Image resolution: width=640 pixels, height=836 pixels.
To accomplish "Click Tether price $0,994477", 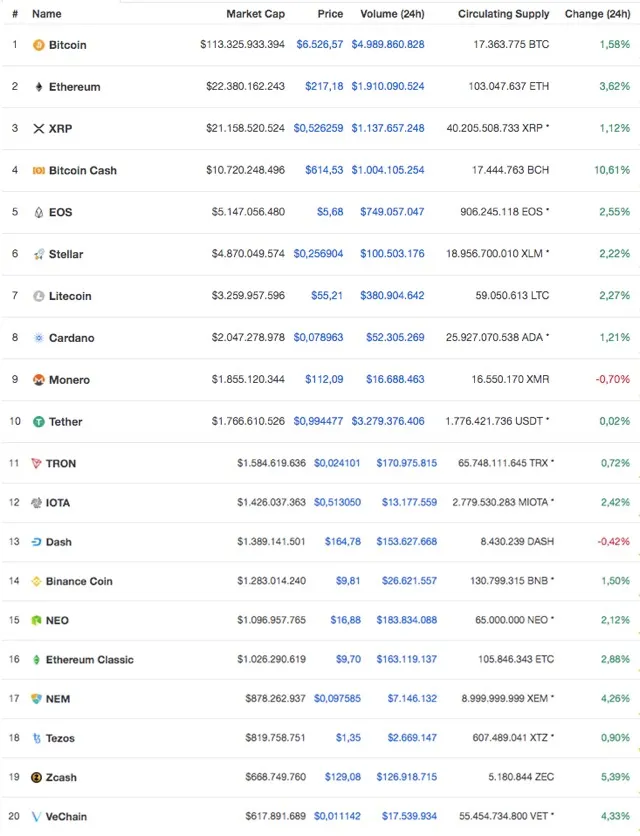I will pyautogui.click(x=318, y=421).
